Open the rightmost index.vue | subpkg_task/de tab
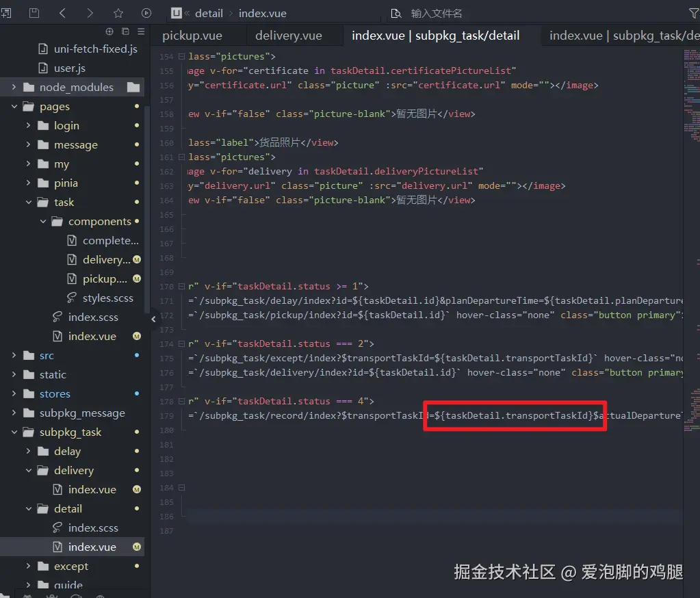 point(624,36)
